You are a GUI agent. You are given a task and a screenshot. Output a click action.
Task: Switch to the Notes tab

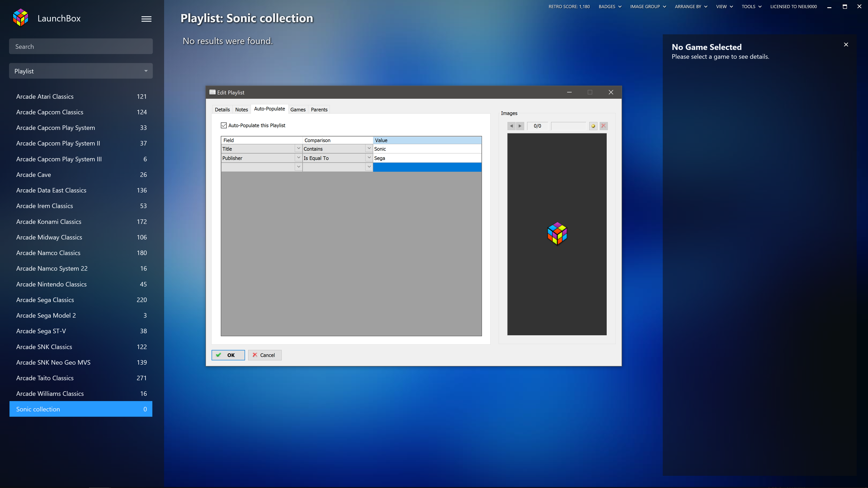(x=241, y=109)
